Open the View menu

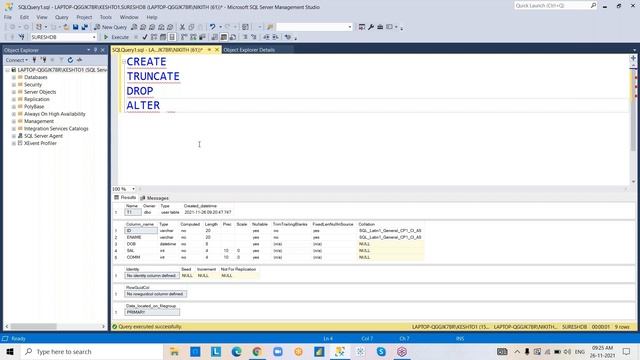point(42,17)
